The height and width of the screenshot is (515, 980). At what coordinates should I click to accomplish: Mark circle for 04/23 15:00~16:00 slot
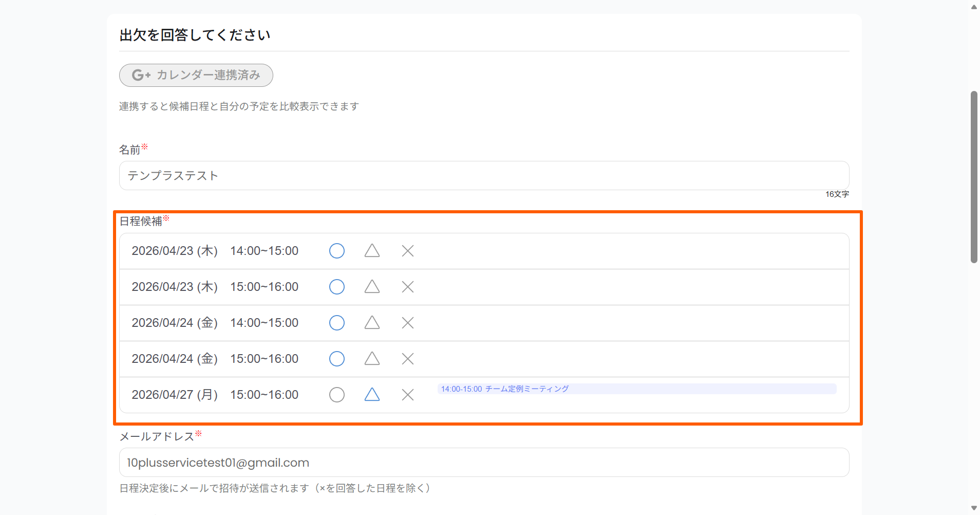(x=336, y=287)
